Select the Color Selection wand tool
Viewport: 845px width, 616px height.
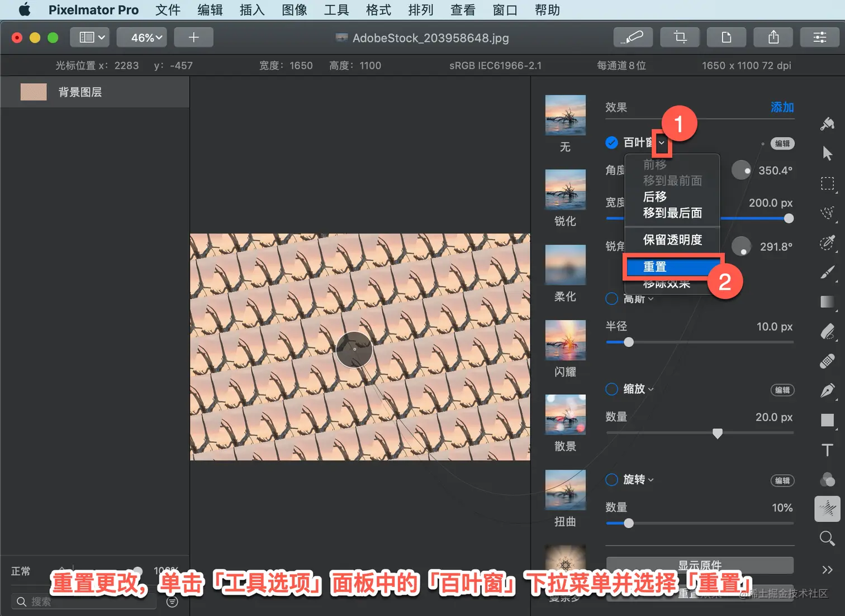coord(828,242)
